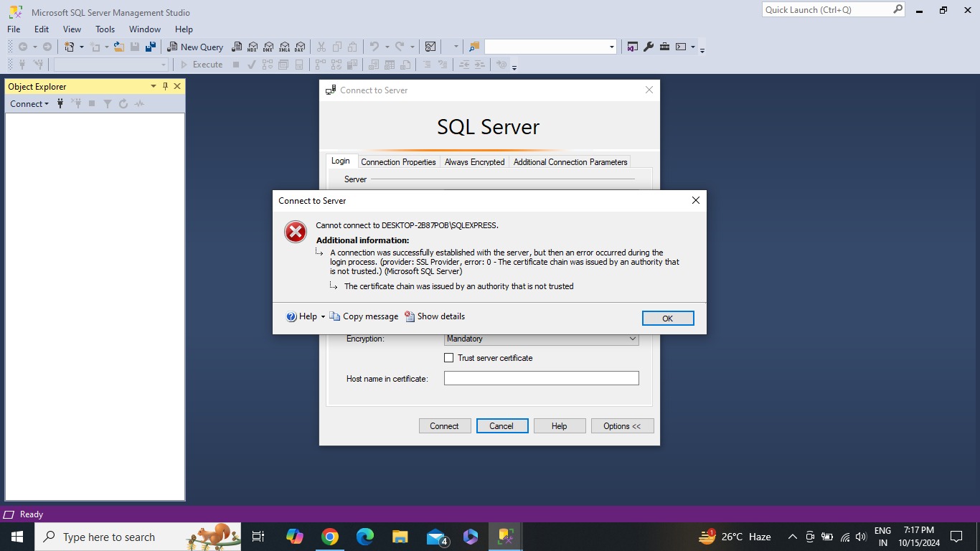This screenshot has height=551, width=980.
Task: Open Google Chrome from the taskbar
Action: coord(330,537)
